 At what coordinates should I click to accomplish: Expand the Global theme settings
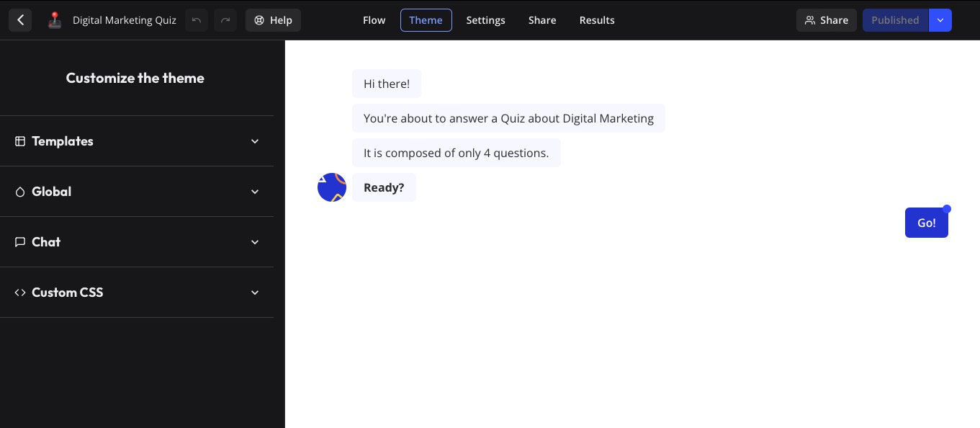[255, 192]
